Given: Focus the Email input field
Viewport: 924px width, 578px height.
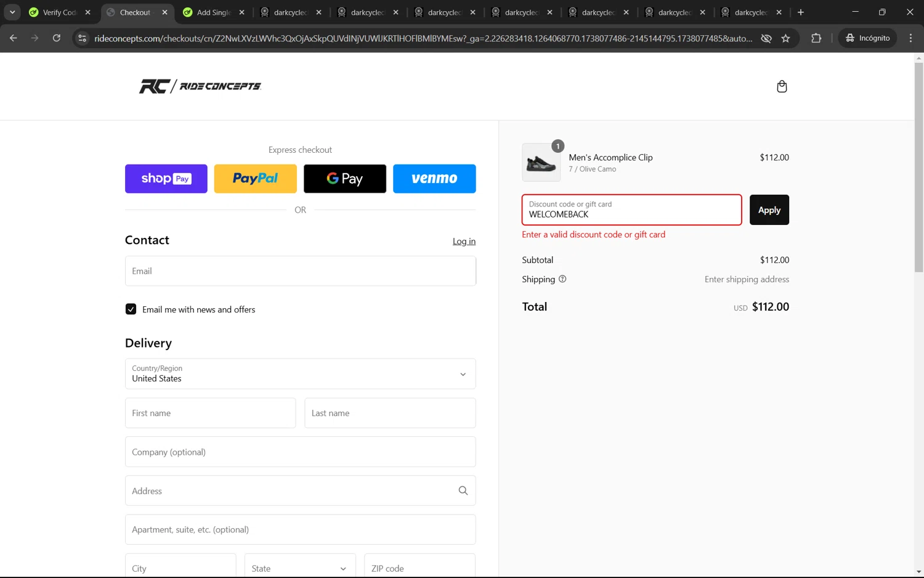Looking at the screenshot, I should 300,271.
